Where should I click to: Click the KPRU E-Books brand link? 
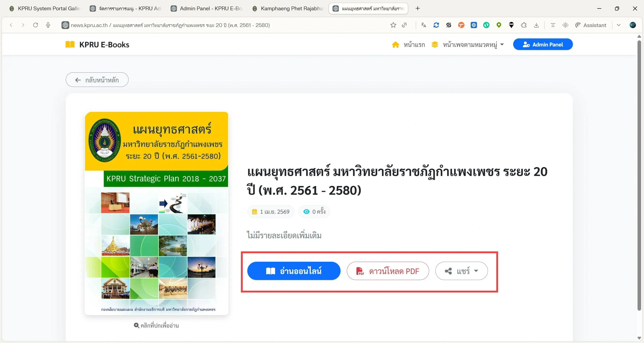97,44
